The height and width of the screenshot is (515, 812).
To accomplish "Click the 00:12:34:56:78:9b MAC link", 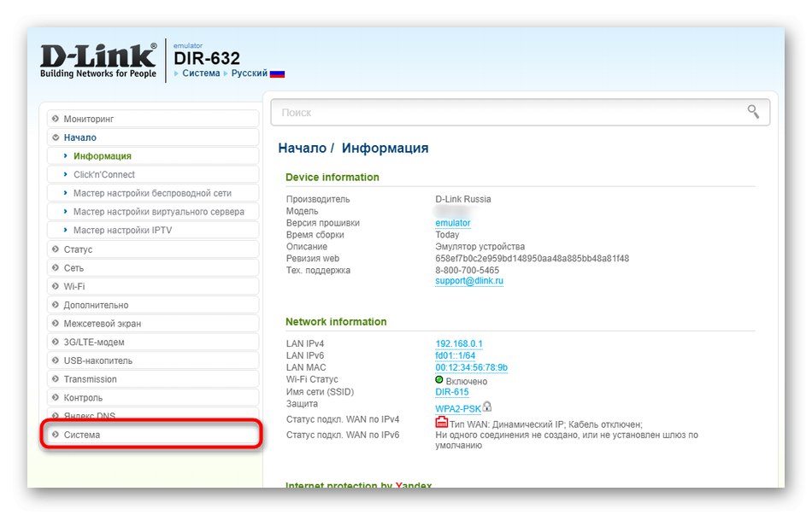I will click(x=471, y=367).
